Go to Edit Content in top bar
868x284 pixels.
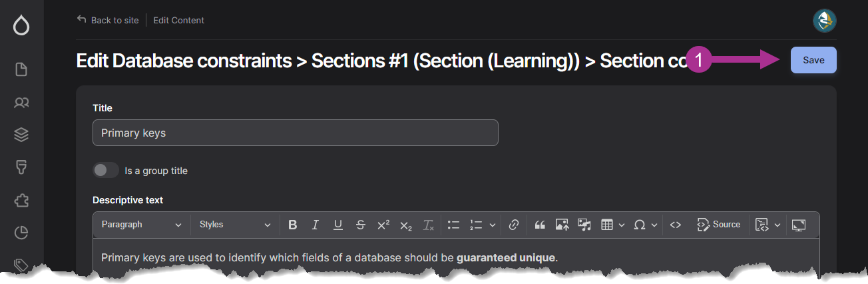[179, 20]
